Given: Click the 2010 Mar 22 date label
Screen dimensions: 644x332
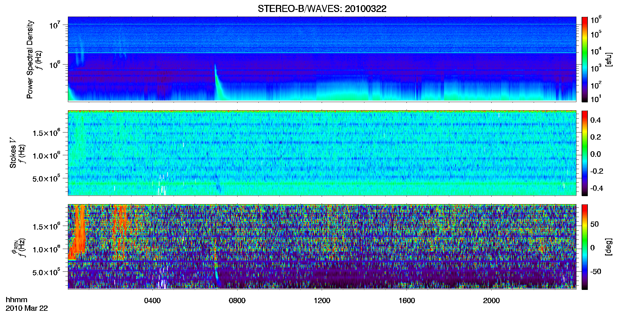Looking at the screenshot, I should click(27, 308).
